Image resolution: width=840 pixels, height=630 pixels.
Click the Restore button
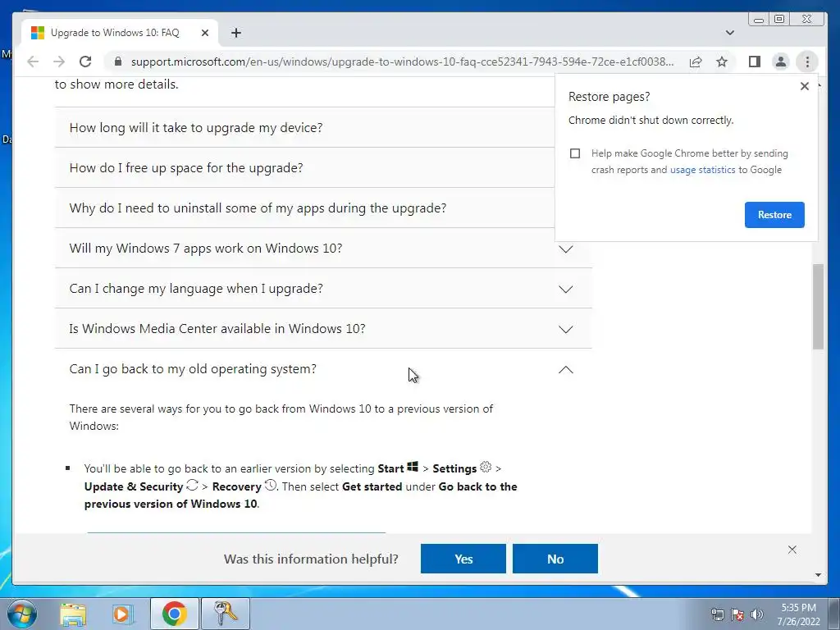(774, 215)
